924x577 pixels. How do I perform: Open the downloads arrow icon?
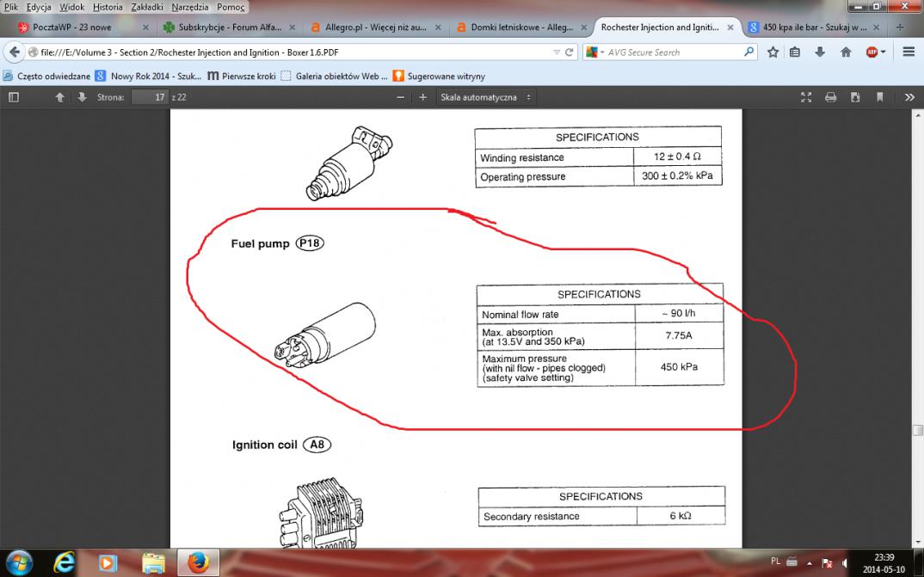[820, 52]
